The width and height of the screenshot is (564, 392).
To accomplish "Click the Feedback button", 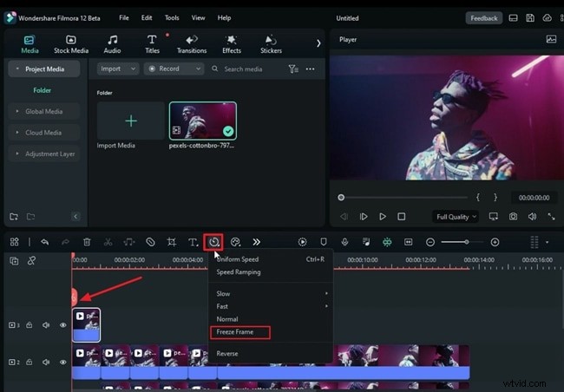I will click(483, 17).
